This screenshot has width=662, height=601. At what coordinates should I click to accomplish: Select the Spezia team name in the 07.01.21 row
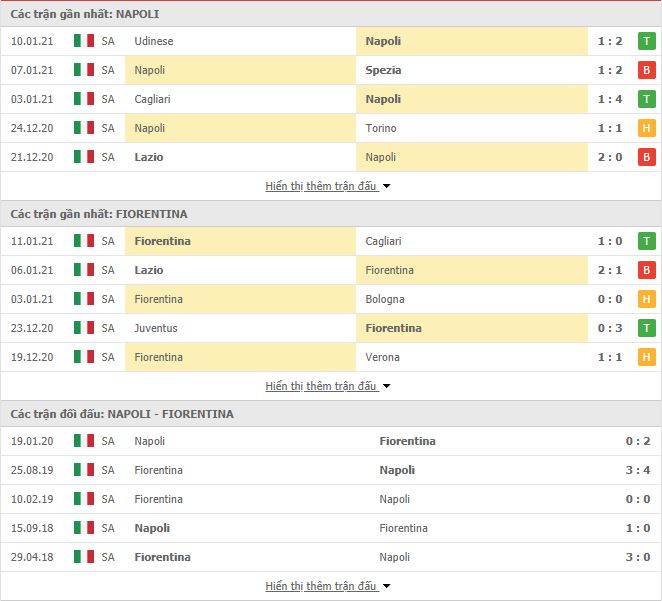[x=383, y=70]
